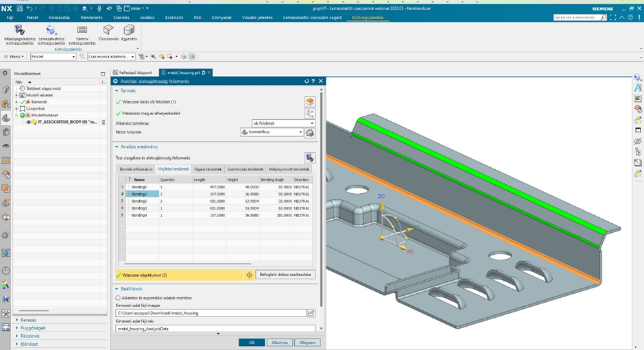Collapse the Beállítások section

click(x=117, y=288)
